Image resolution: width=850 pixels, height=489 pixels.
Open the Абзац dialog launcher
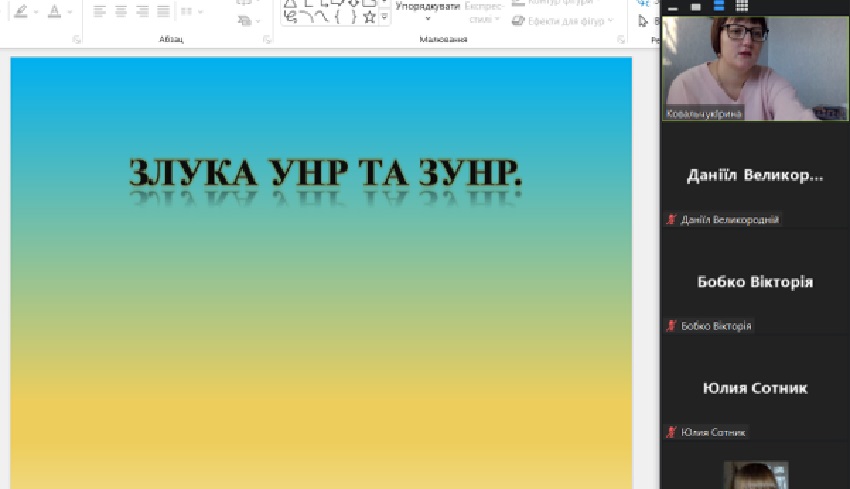(267, 39)
